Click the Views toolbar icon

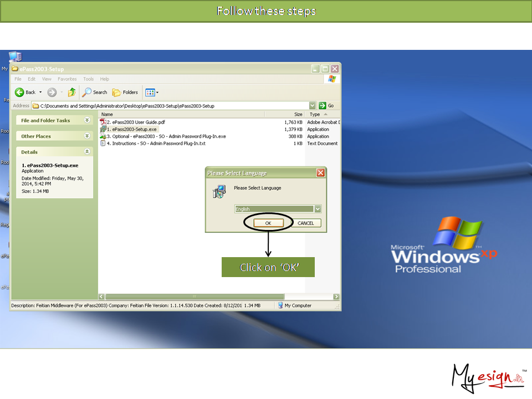click(151, 93)
